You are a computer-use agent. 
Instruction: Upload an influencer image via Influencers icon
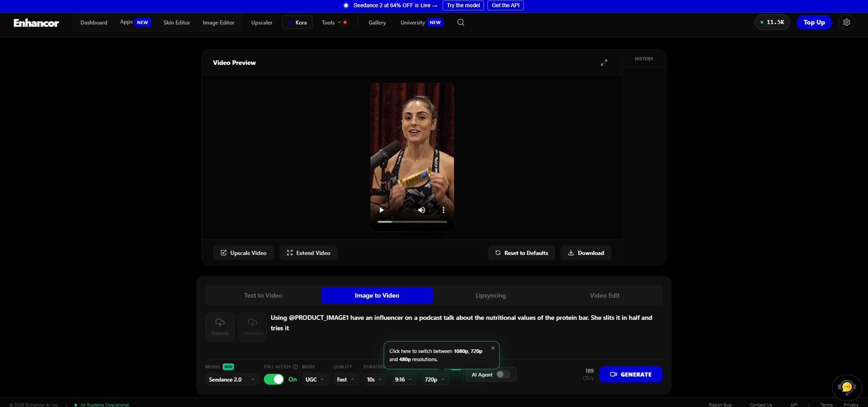pos(252,327)
